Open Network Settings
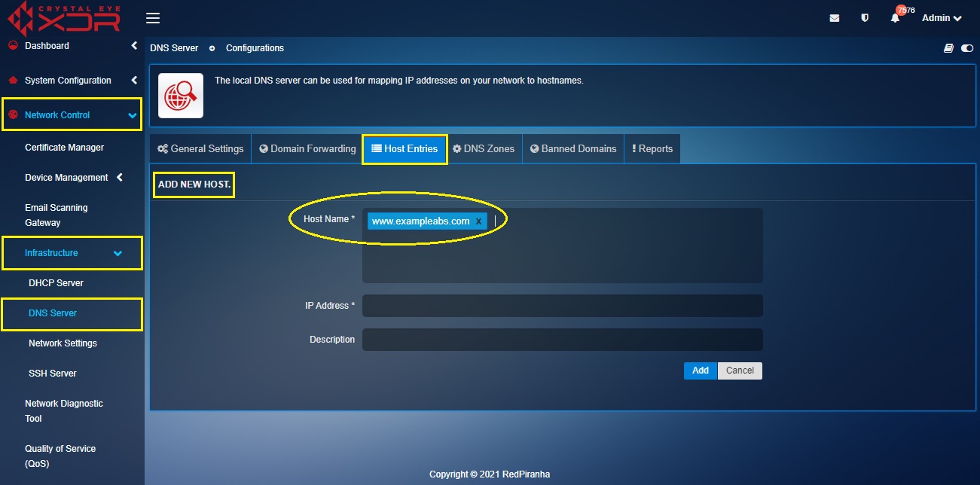The image size is (980, 485). [x=63, y=343]
